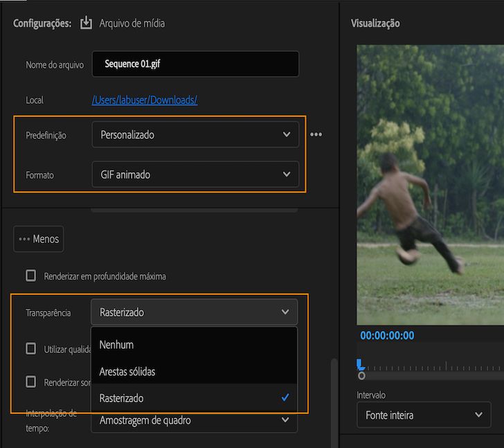Choose Arestas sólidas transparency option
Viewport: 504px width, 448px height.
[x=194, y=372]
